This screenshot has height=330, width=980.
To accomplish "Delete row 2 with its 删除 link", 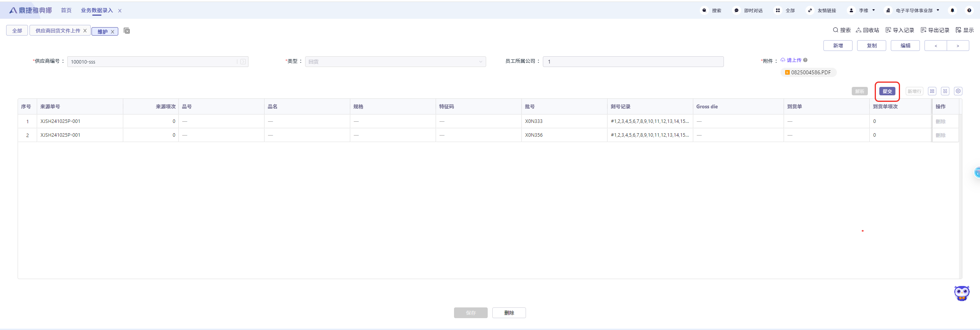I will click(x=941, y=135).
